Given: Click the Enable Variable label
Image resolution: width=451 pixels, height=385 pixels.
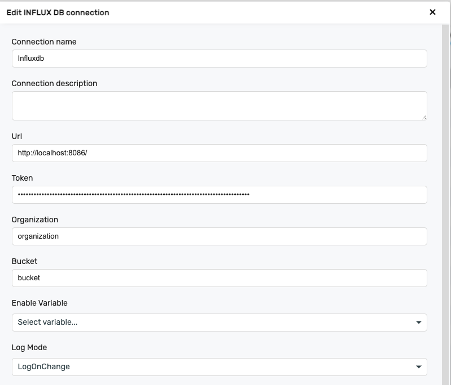Looking at the screenshot, I should coord(39,303).
